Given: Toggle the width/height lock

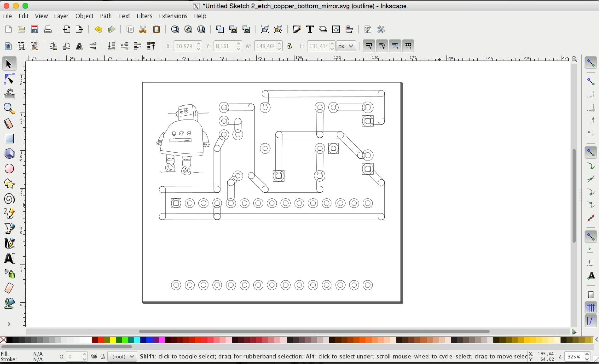Looking at the screenshot, I should (289, 46).
